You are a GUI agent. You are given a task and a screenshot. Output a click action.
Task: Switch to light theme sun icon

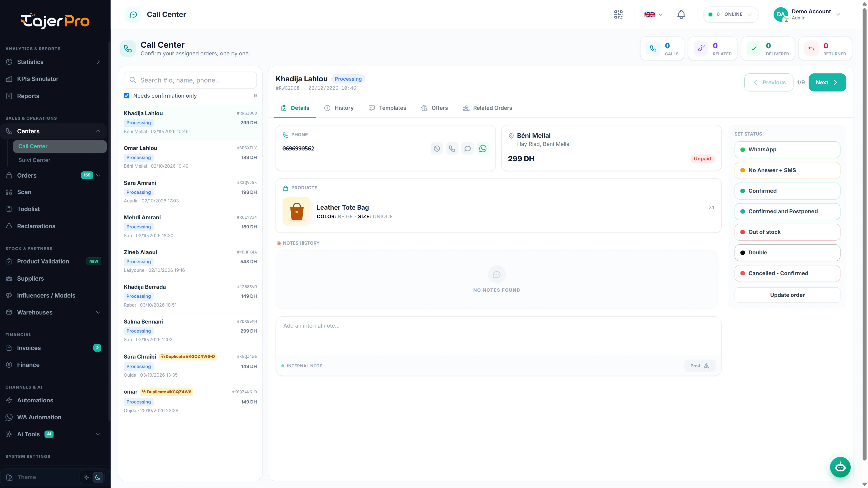coord(86,477)
